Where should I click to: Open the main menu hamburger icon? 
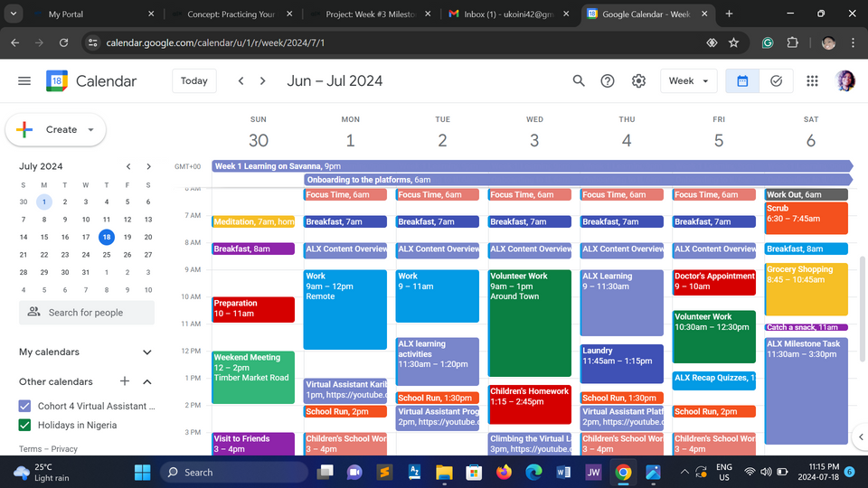tap(24, 81)
